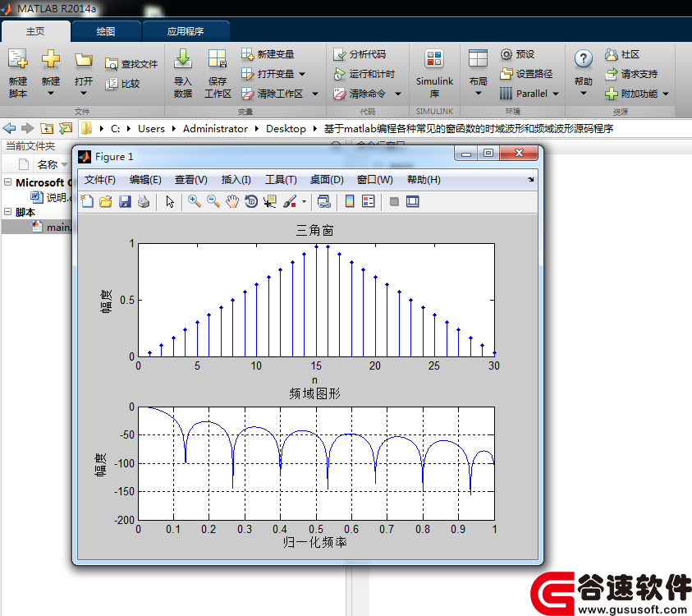The width and height of the screenshot is (692, 616).
Task: Expand the Add-Ons (附加功能) dropdown arrow
Action: tap(666, 94)
